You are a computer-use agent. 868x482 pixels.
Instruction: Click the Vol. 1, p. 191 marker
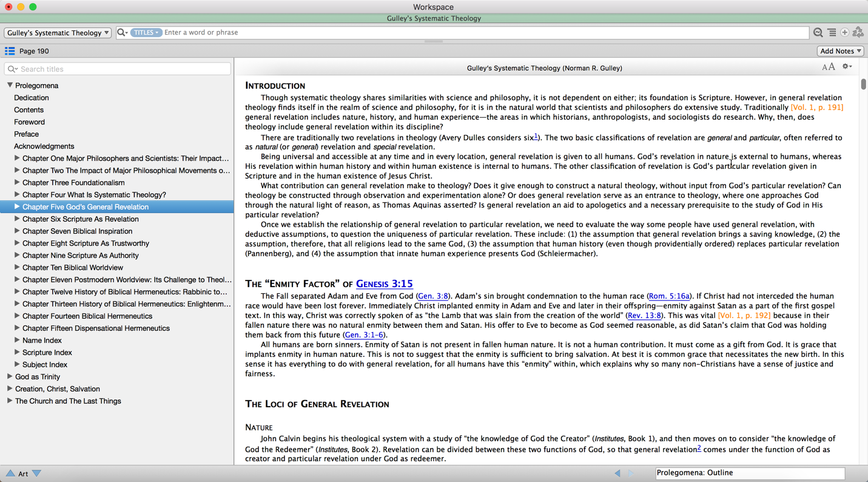click(x=817, y=107)
